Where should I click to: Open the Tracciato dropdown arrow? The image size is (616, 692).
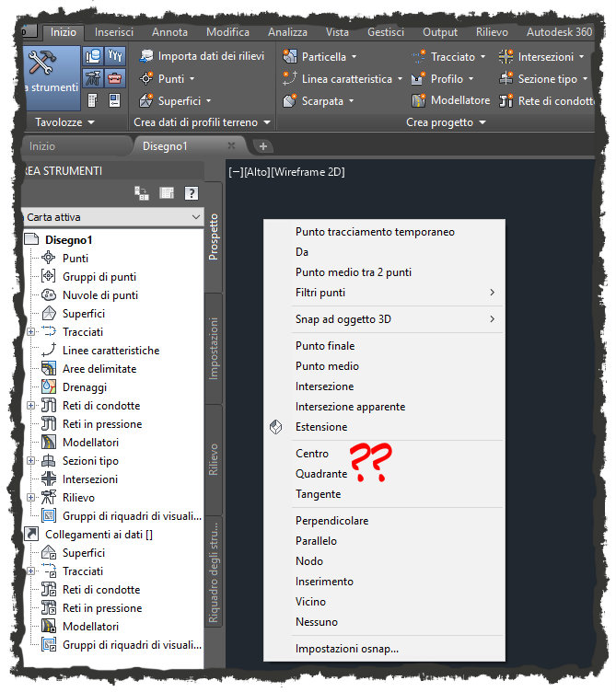click(x=482, y=56)
